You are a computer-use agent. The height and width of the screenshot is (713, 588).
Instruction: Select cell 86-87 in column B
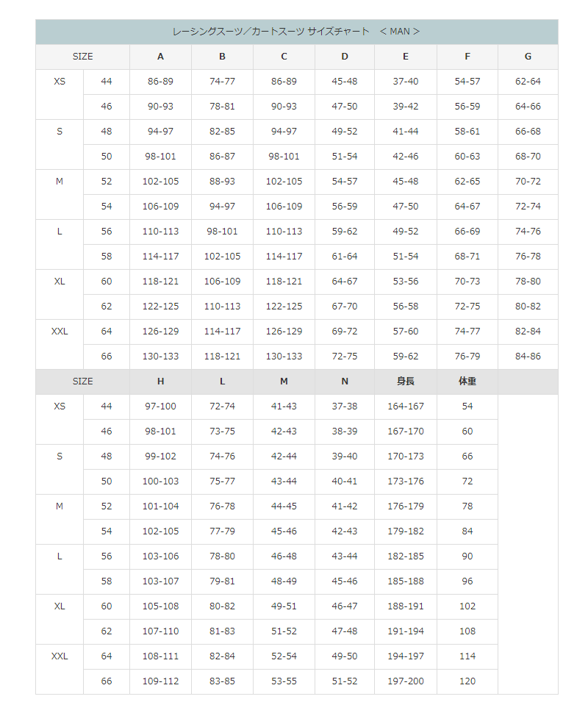(x=223, y=157)
